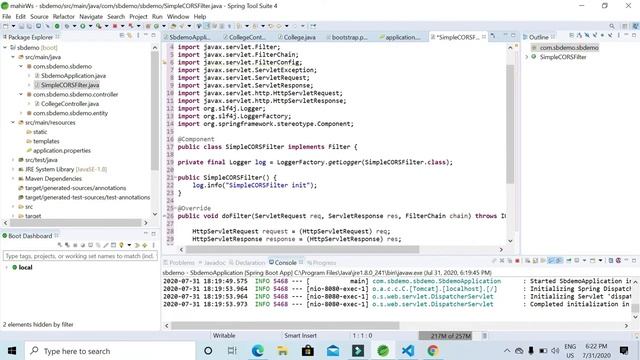Open File Explorer from the taskbar
The height and width of the screenshot is (360, 640).
click(282, 351)
